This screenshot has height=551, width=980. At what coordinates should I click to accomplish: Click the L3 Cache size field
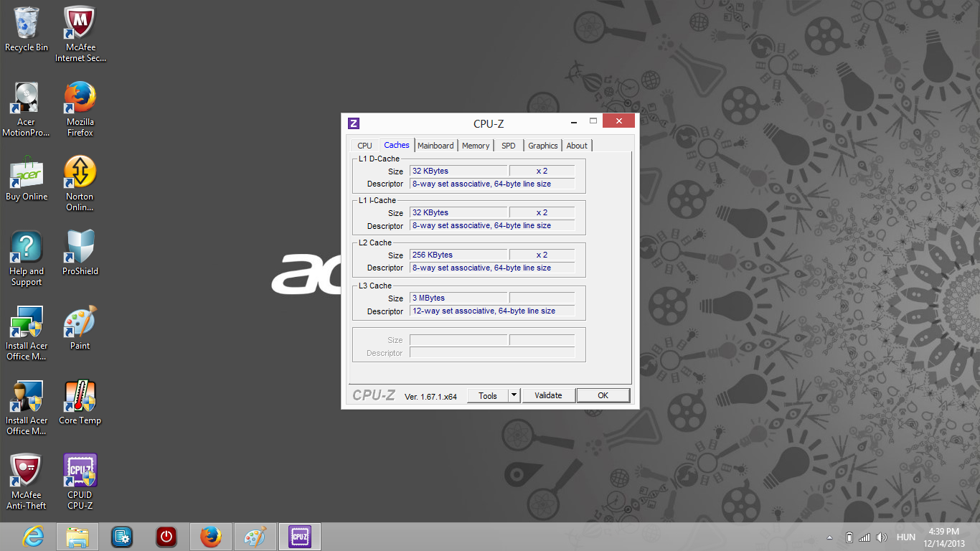(x=458, y=298)
